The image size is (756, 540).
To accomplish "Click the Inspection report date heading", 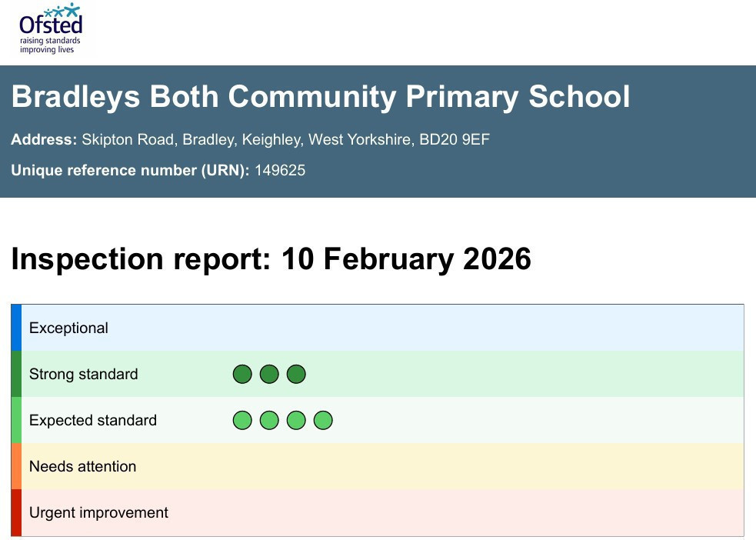I will pos(271,259).
